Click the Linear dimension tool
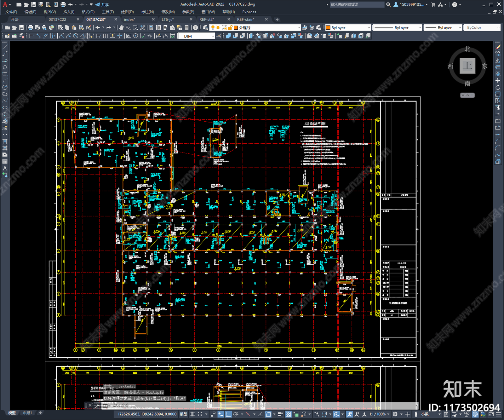This screenshot has height=420, width=504. coord(31,36)
